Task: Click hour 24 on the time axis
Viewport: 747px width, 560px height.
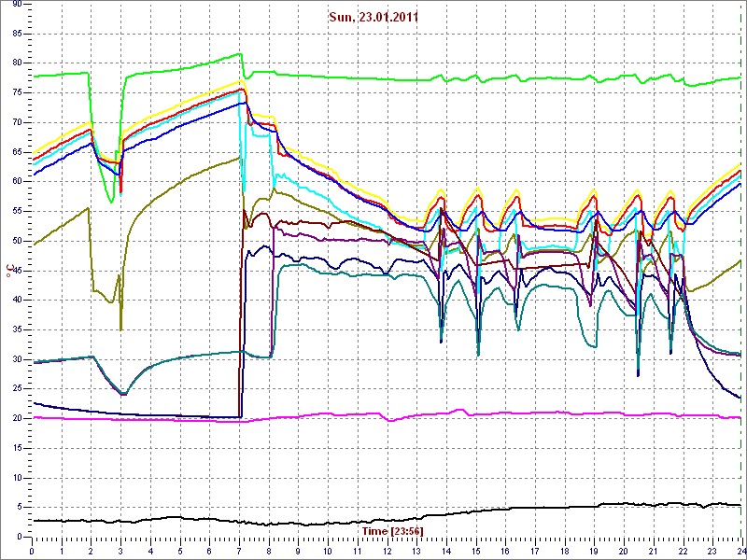Action: click(x=740, y=551)
